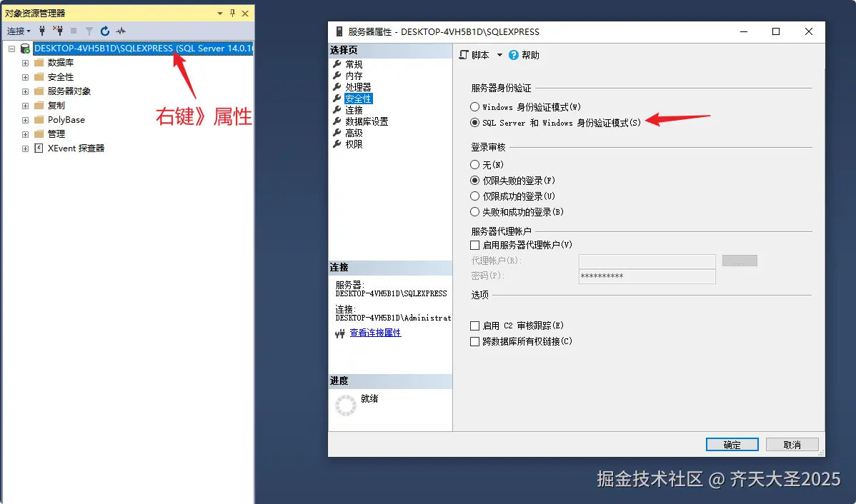Click the wrench icon beside 内存

point(337,75)
